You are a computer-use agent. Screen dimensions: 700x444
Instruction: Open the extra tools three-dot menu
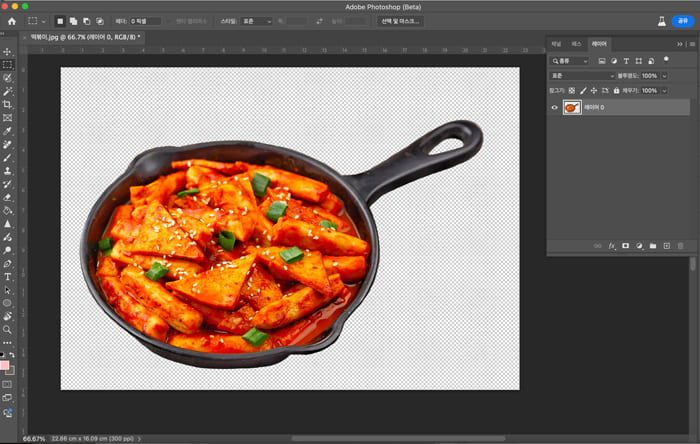tap(7, 343)
